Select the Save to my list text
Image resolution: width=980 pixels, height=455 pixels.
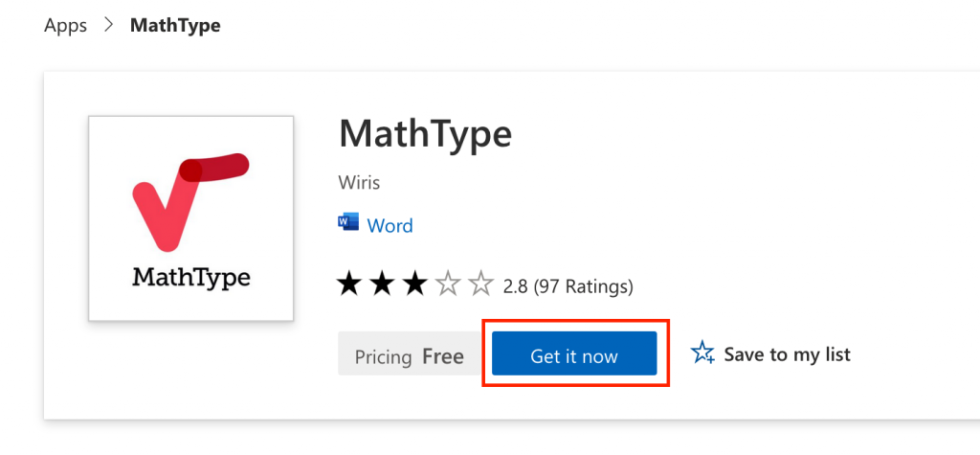coord(787,354)
